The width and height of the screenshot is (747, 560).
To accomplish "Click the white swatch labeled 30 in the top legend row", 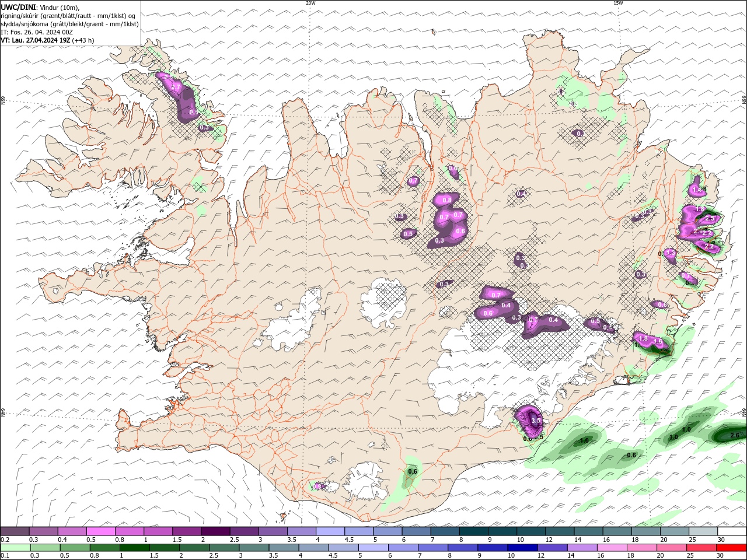I will 732,531.
